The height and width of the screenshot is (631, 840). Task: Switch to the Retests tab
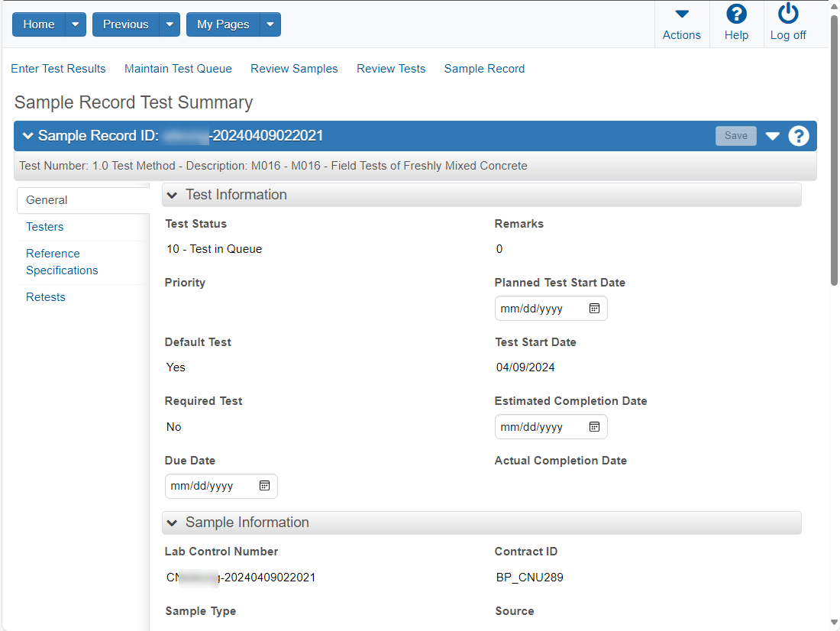46,297
